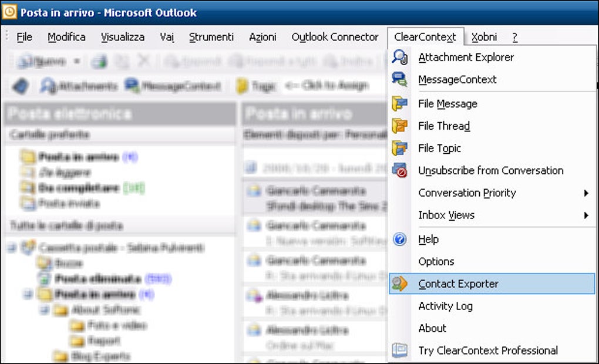
Task: Run Contact Exporter from the menu
Action: (457, 284)
